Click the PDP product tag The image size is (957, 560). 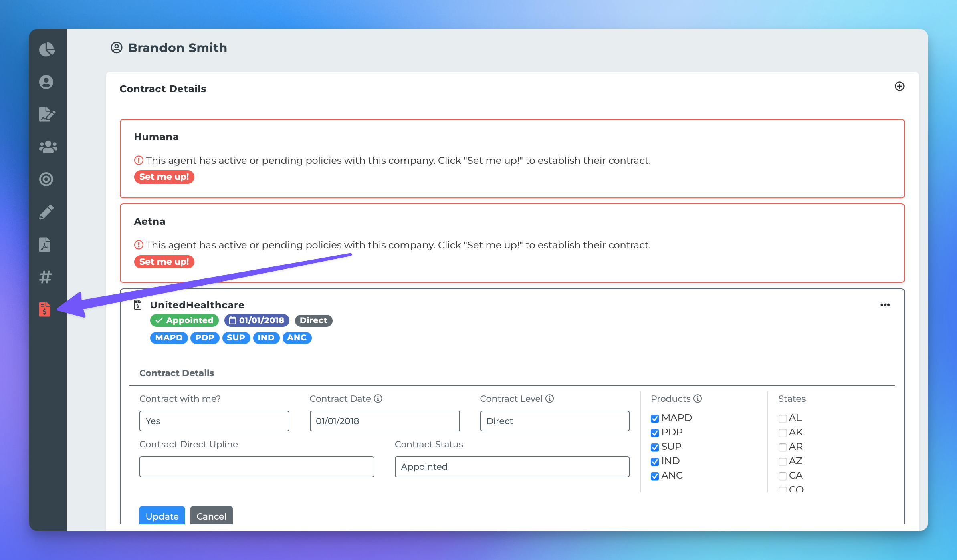(x=205, y=338)
